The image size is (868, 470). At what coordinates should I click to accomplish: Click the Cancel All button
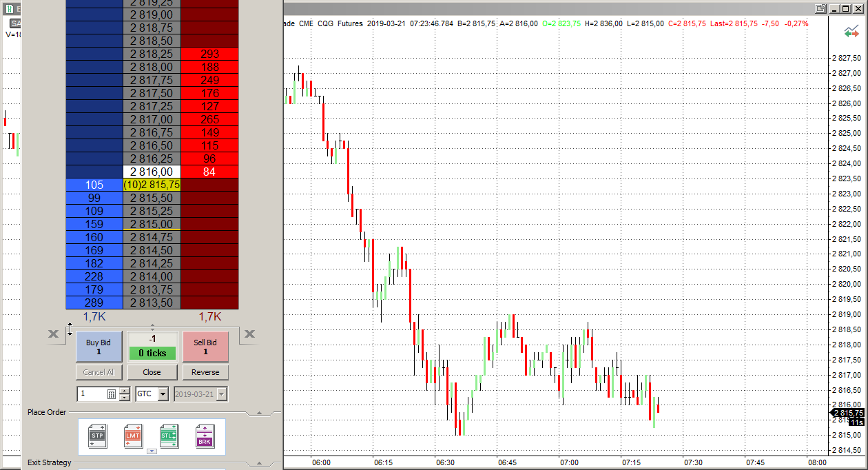click(x=99, y=372)
